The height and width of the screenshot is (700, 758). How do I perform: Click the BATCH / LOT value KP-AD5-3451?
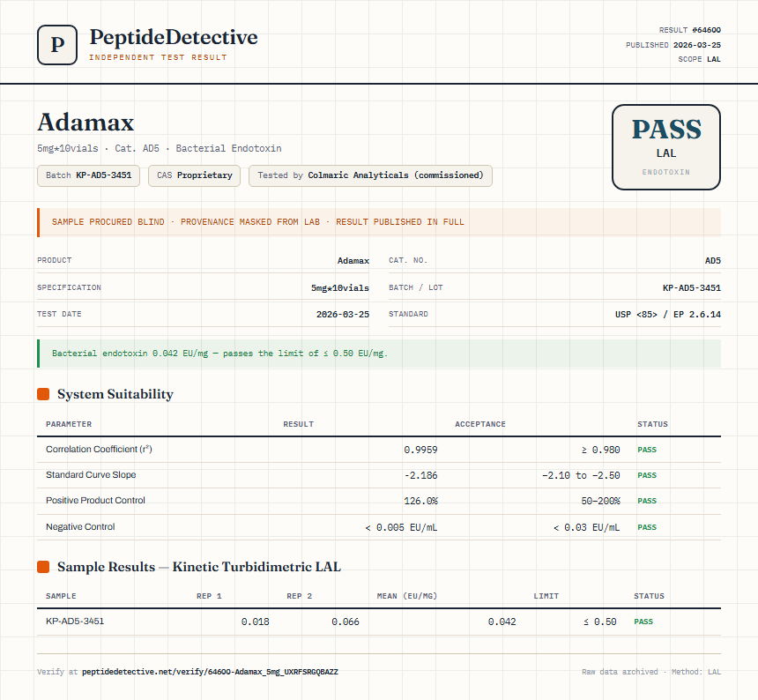click(692, 288)
